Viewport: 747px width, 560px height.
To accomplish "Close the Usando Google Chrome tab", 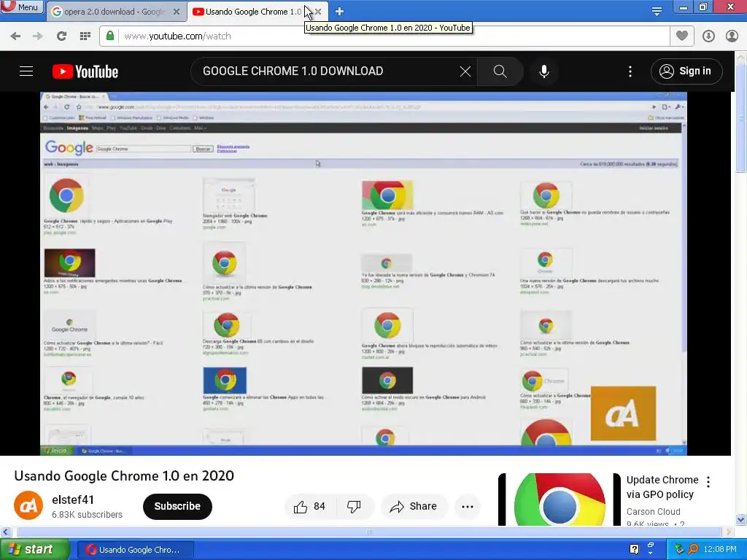I will coord(318,12).
